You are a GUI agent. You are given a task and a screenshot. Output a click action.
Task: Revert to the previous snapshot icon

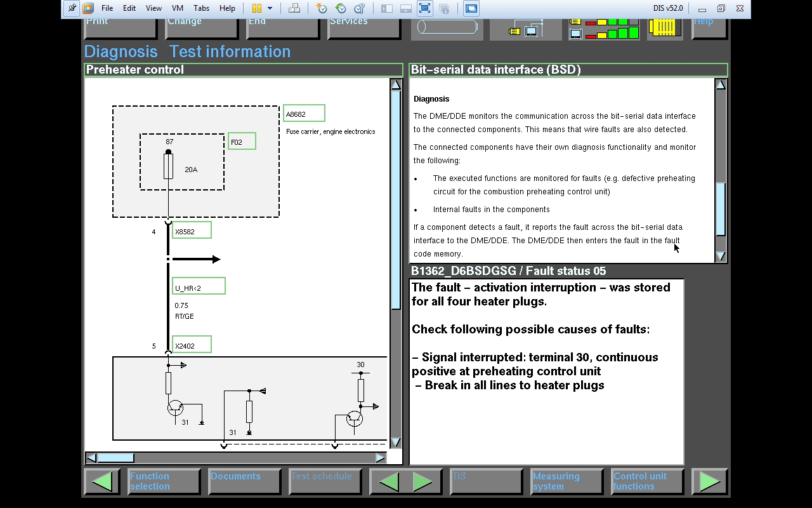341,8
